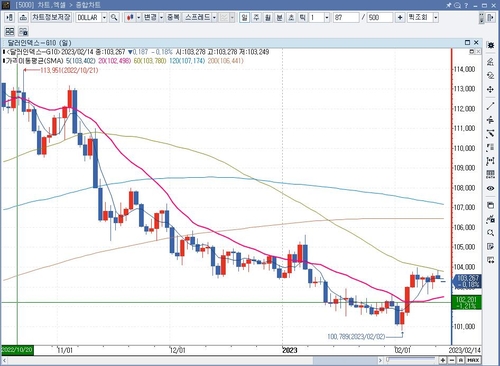Click the magnifier zoom icon in right sidebar
500x366 pixels.
(x=490, y=233)
